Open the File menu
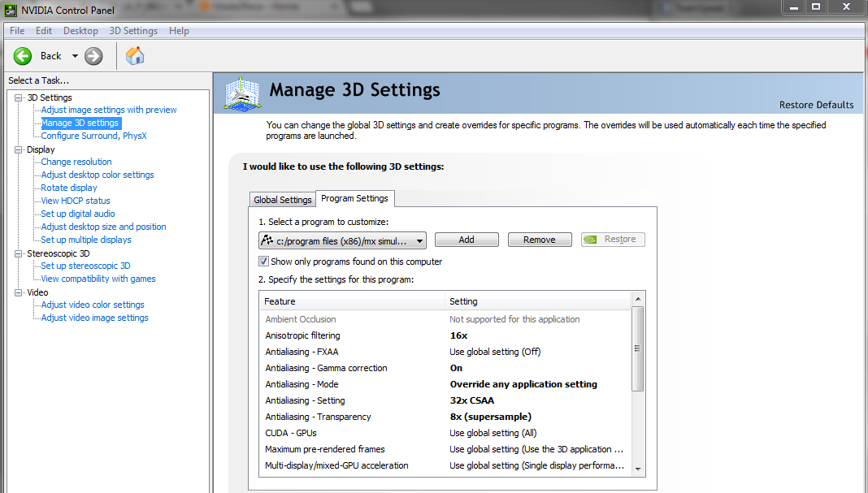Viewport: 868px width, 493px height. point(17,30)
